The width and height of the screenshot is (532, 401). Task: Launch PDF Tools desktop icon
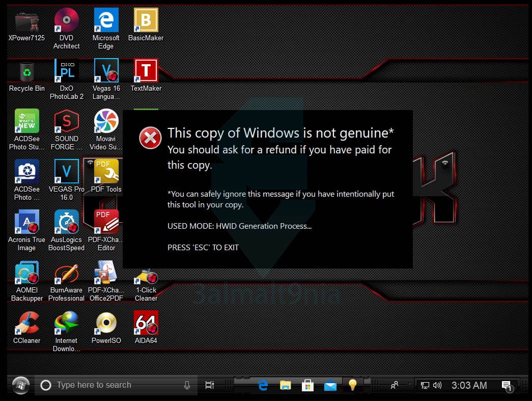click(106, 172)
